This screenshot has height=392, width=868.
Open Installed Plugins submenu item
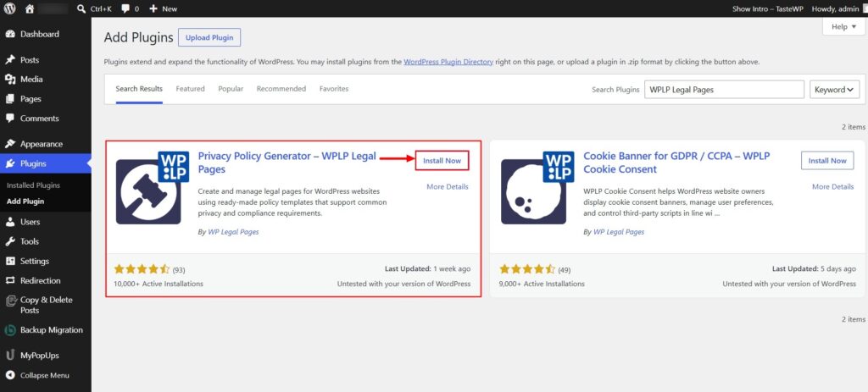(x=33, y=185)
